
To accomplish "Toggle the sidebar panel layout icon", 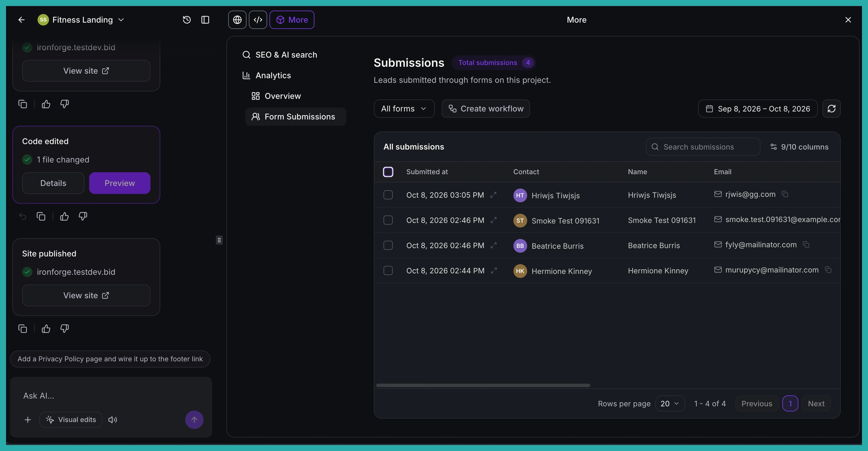I will click(205, 20).
